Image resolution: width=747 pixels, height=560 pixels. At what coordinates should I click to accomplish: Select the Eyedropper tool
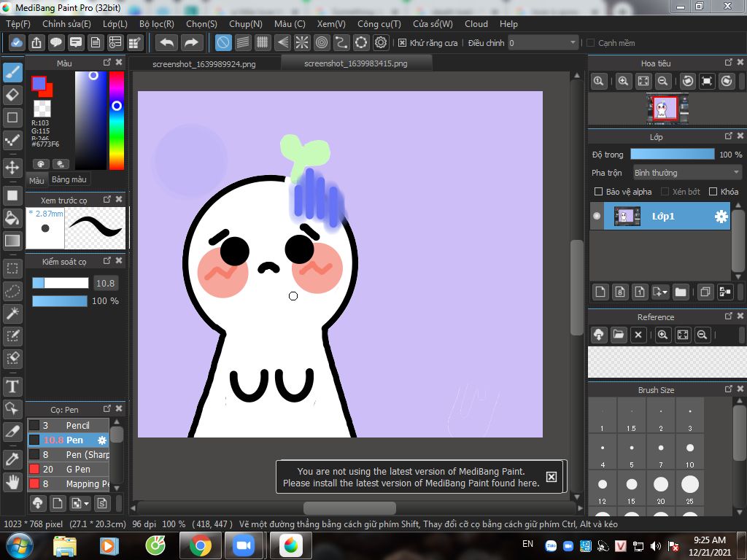13,460
